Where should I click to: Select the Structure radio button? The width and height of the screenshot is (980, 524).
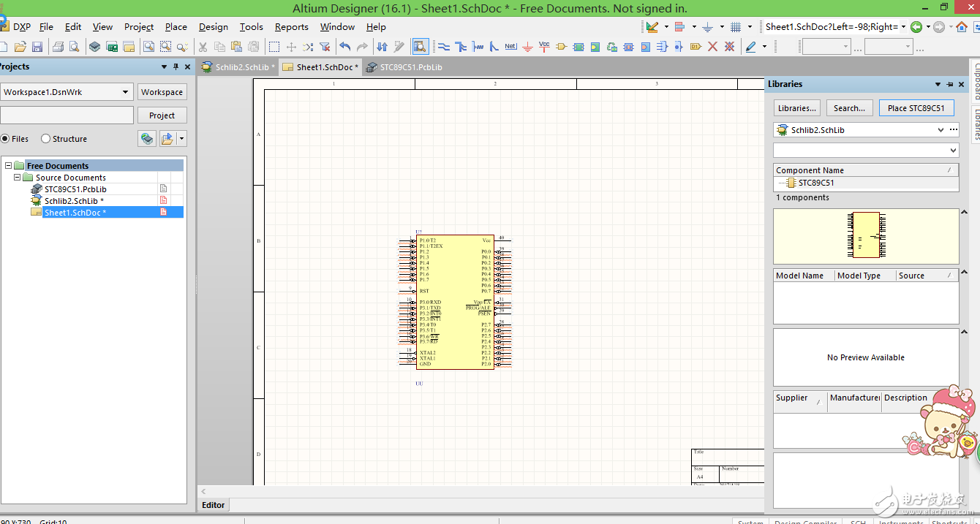coord(46,139)
